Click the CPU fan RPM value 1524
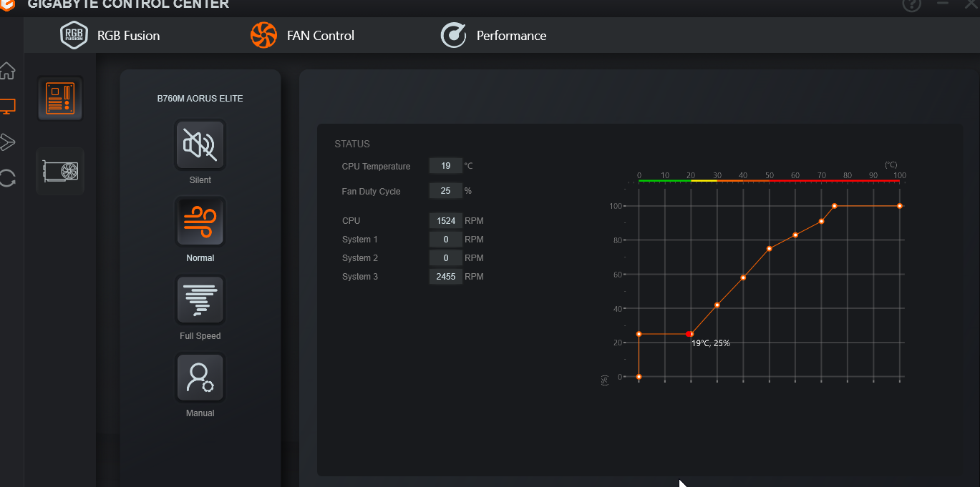The width and height of the screenshot is (980, 487). (446, 220)
